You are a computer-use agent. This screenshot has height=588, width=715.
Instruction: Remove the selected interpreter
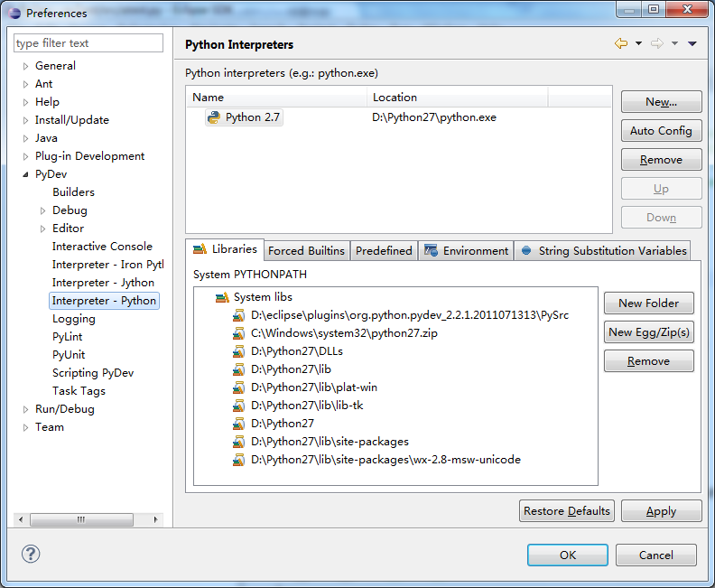click(x=661, y=160)
